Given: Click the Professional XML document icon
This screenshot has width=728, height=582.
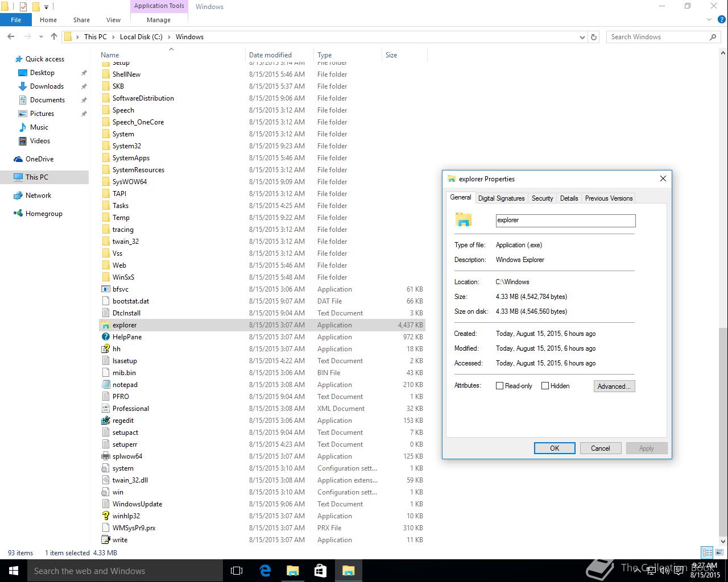Looking at the screenshot, I should pyautogui.click(x=105, y=409).
